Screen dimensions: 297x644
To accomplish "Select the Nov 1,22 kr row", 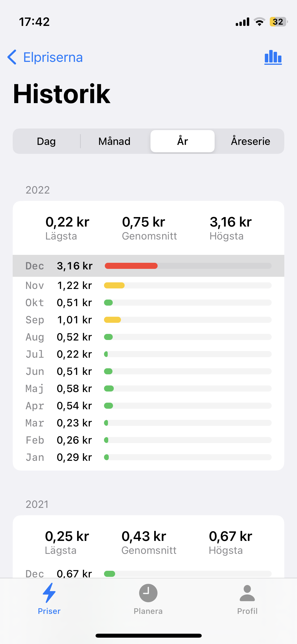I will point(148,286).
